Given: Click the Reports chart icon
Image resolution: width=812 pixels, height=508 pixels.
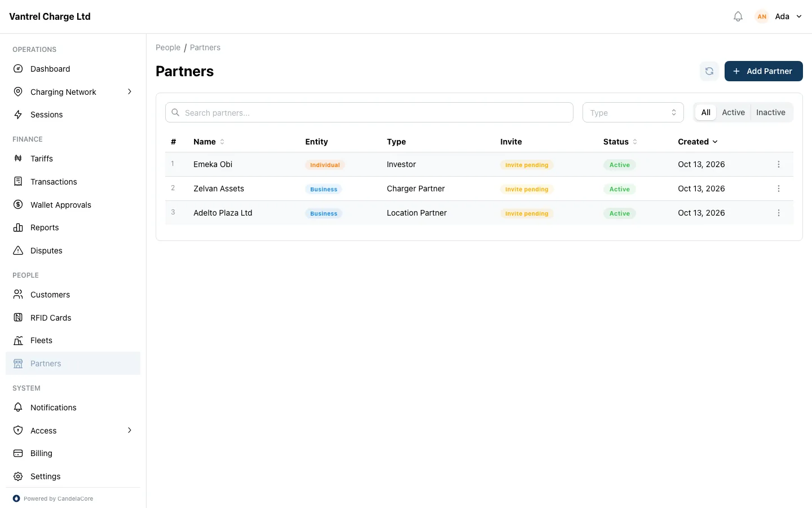Looking at the screenshot, I should tap(18, 227).
